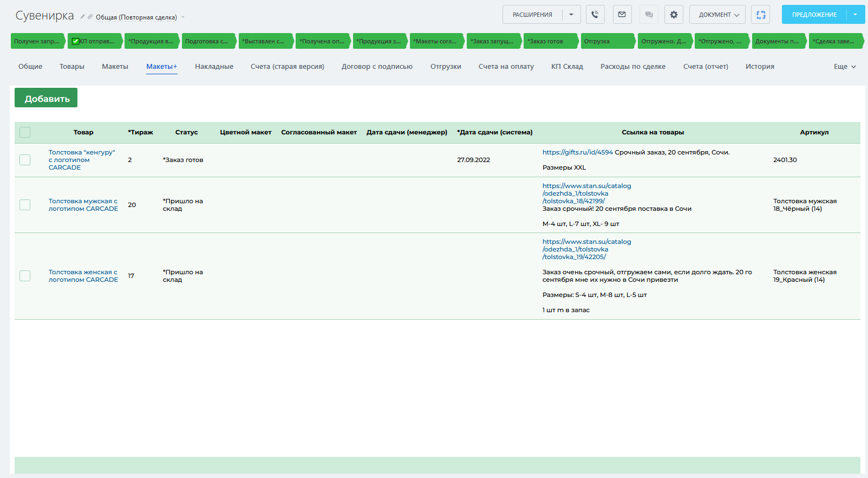Expand the ДОКУМЕНТ dropdown
This screenshot has width=868, height=478.
coord(717,15)
